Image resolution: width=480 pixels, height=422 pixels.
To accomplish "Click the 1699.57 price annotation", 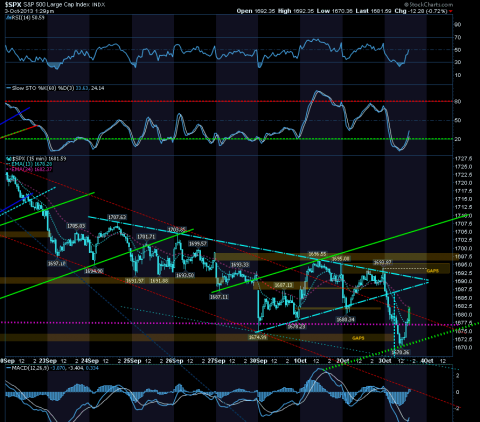I will pyautogui.click(x=198, y=244).
